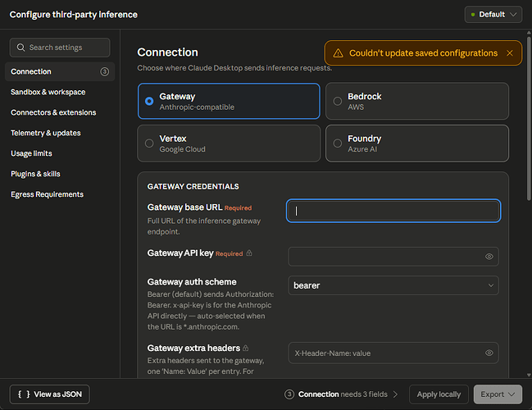Click the green status dot on Default
This screenshot has width=532, height=410.
(x=473, y=15)
